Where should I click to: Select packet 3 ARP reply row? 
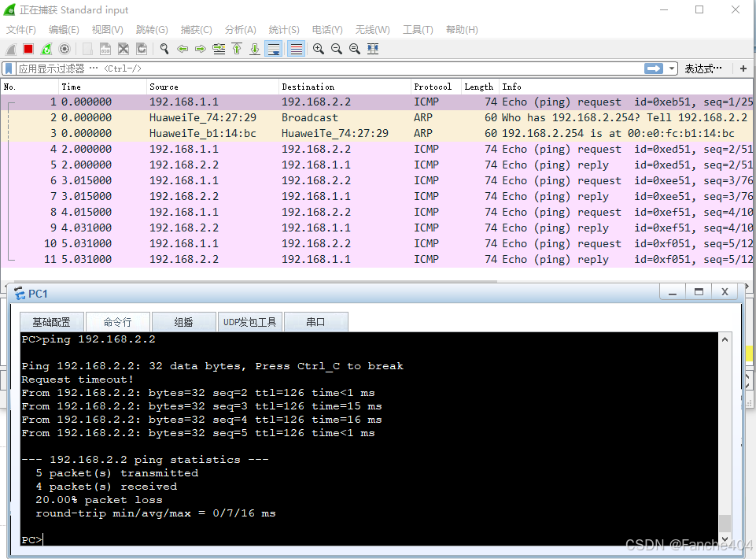[377, 133]
